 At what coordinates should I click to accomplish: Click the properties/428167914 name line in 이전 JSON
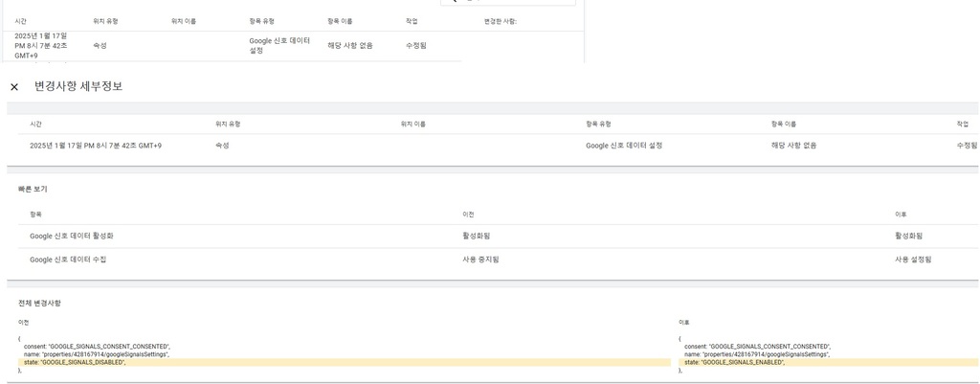click(97, 354)
